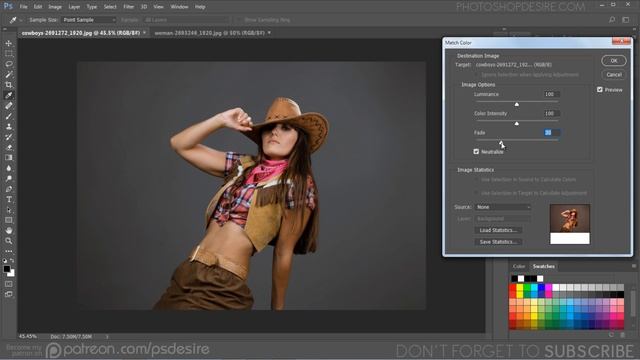
Task: Click Cancel in Match Color dialog
Action: pyautogui.click(x=613, y=75)
